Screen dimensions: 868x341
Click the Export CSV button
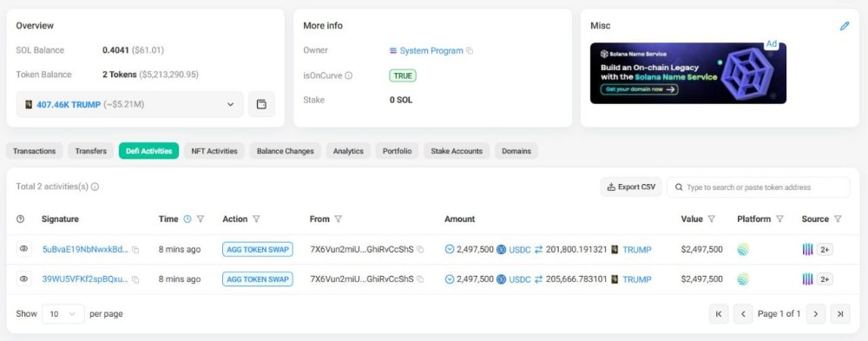[631, 187]
